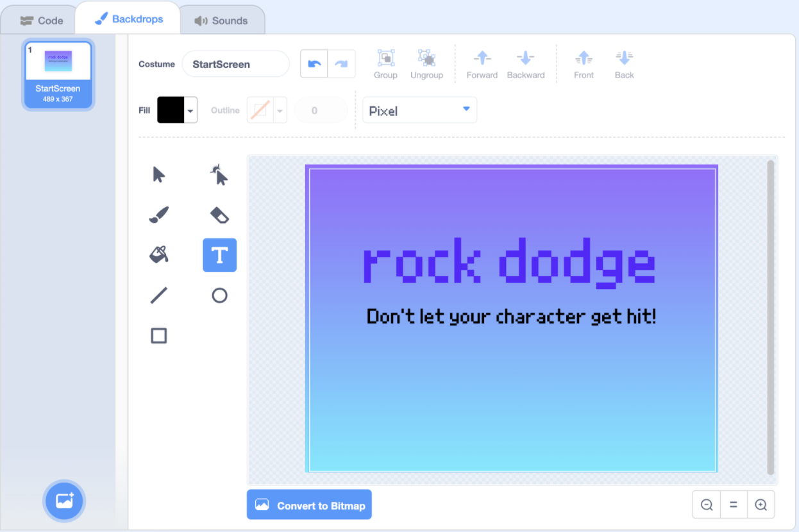Send selection to Back
This screenshot has height=532, width=799.
[624, 64]
